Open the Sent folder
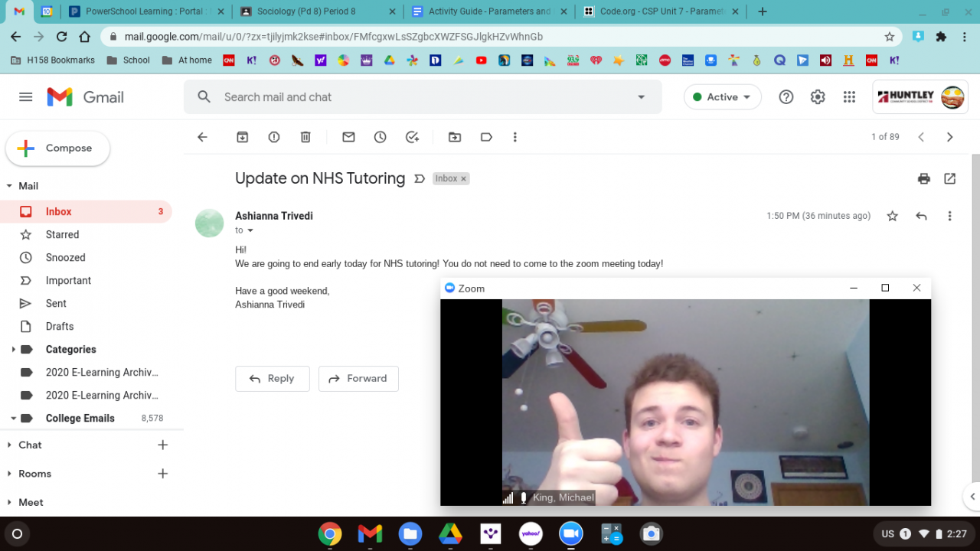Viewport: 980px width, 551px height. pos(86,303)
